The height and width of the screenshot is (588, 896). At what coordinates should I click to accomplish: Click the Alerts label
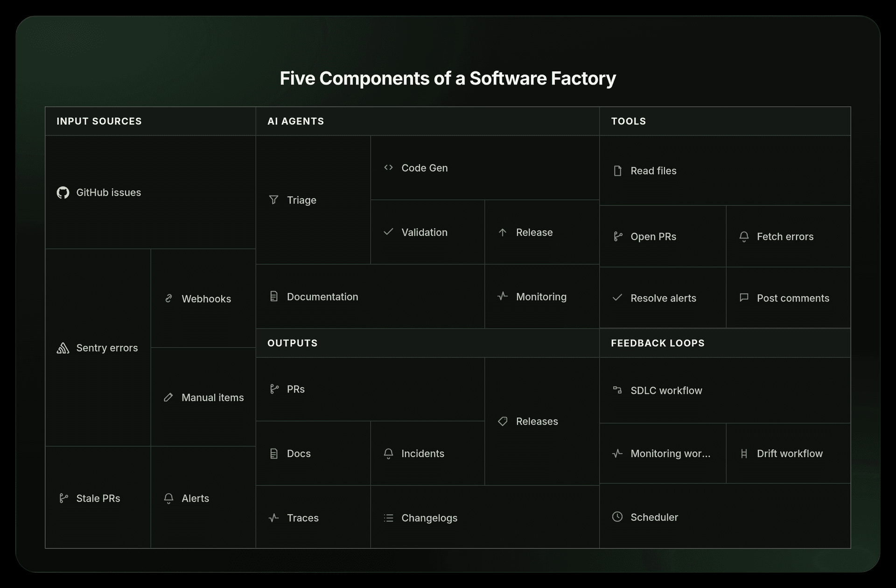click(195, 498)
